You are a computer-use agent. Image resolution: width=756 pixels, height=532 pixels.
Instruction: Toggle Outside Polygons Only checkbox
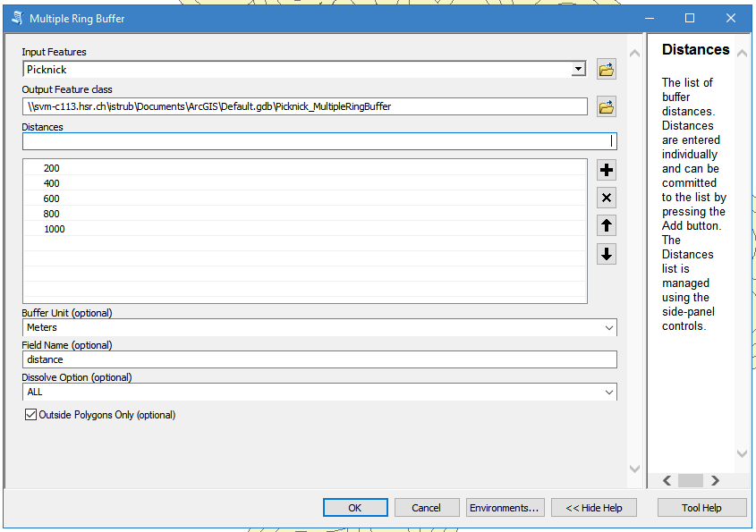31,415
